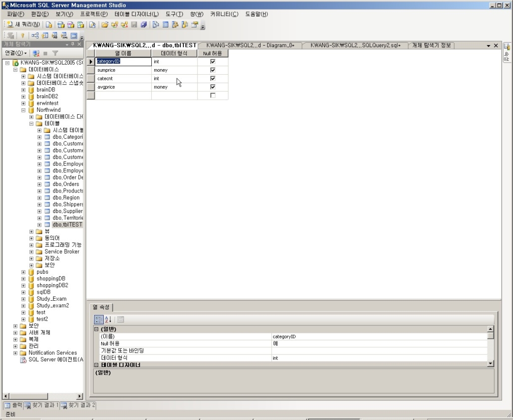Open the 찾기 결과 1 tab

tap(41, 405)
